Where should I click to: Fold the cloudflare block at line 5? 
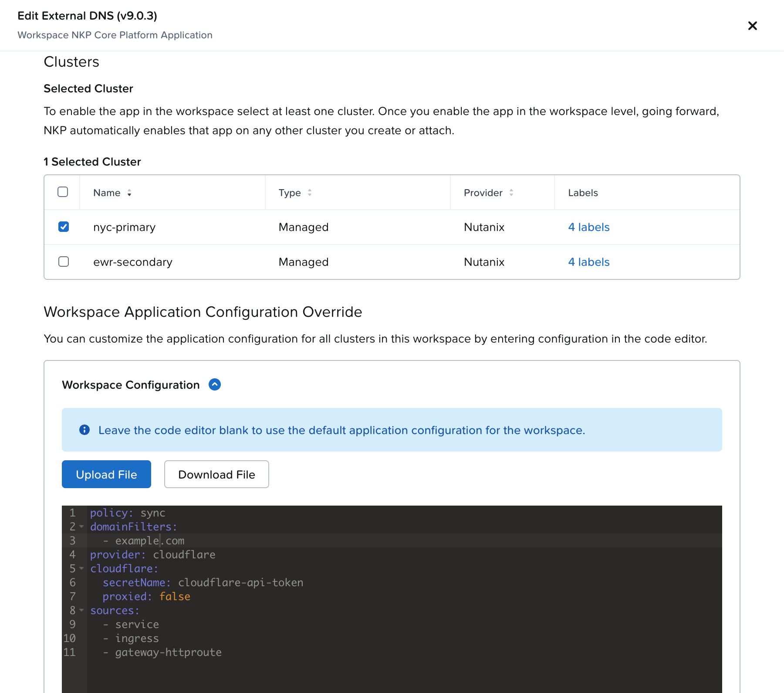pyautogui.click(x=81, y=568)
